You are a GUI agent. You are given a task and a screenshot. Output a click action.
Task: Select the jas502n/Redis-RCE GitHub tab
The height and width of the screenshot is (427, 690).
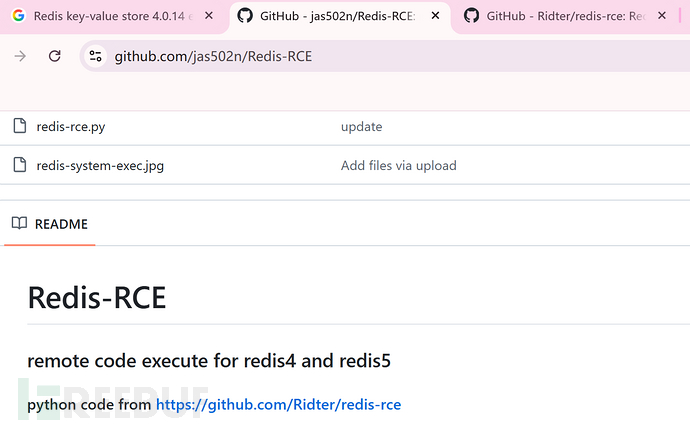(x=338, y=16)
